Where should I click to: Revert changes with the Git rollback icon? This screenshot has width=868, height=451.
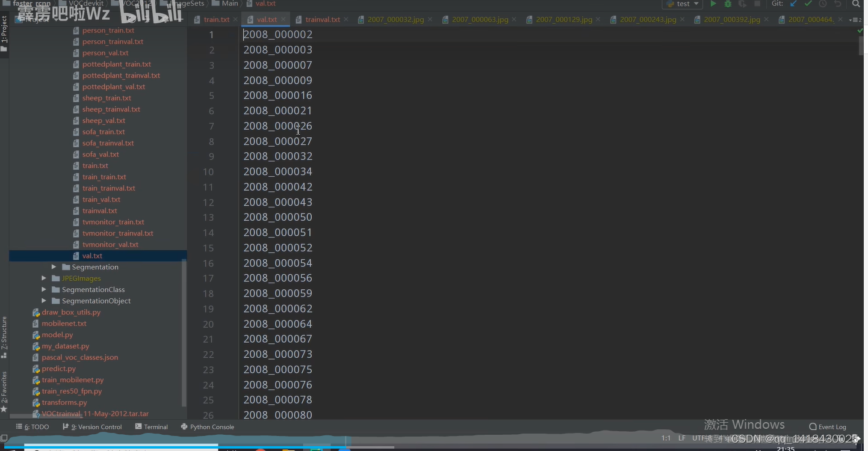pyautogui.click(x=837, y=4)
